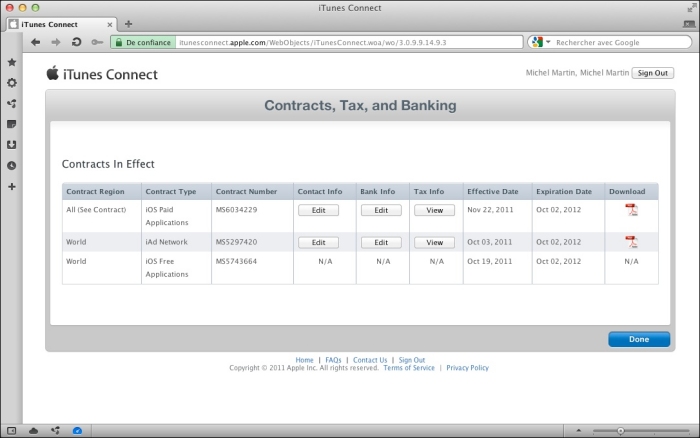Click the iOS Free Applications contract type
Image resolution: width=700 pixels, height=438 pixels.
click(167, 267)
